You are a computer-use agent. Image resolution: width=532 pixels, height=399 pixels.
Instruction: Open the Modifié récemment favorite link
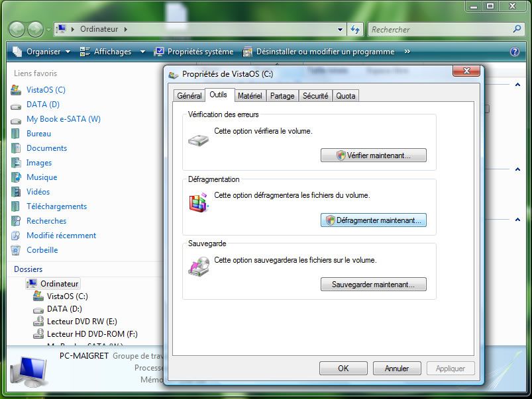61,236
